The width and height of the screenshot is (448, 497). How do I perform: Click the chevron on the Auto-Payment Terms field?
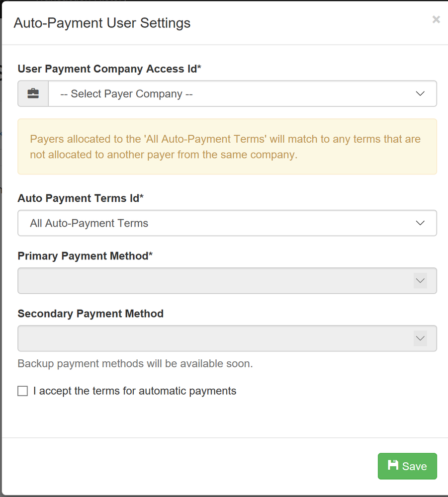[x=420, y=223]
